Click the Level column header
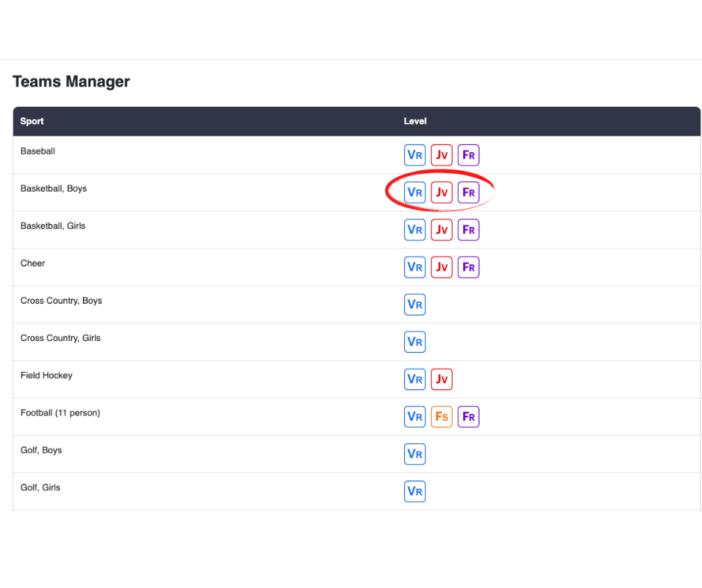The width and height of the screenshot is (702, 588). tap(415, 122)
